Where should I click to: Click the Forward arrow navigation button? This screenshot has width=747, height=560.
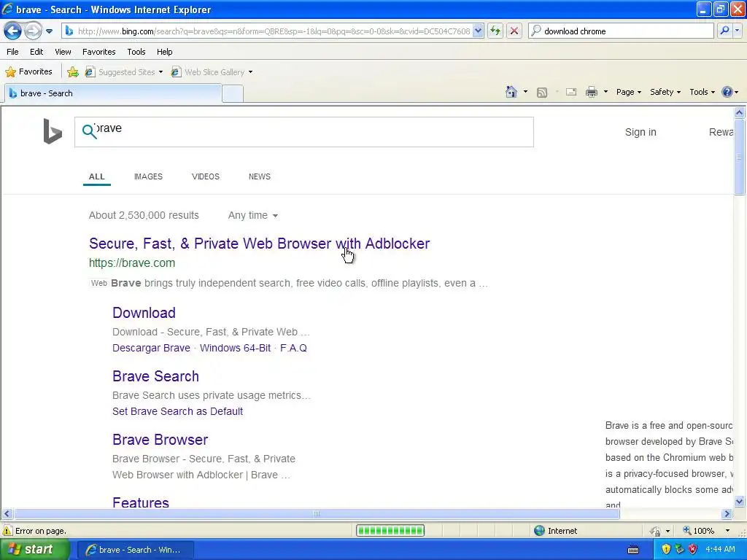coord(33,31)
